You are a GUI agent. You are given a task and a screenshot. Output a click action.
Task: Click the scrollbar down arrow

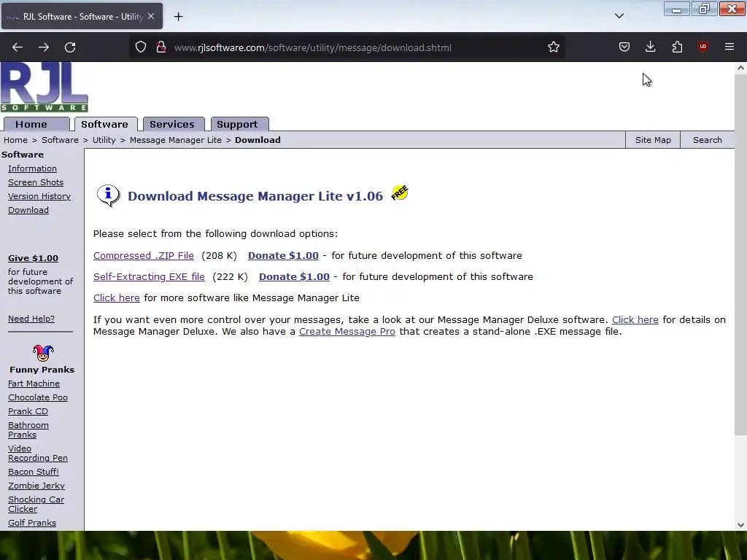point(740,525)
